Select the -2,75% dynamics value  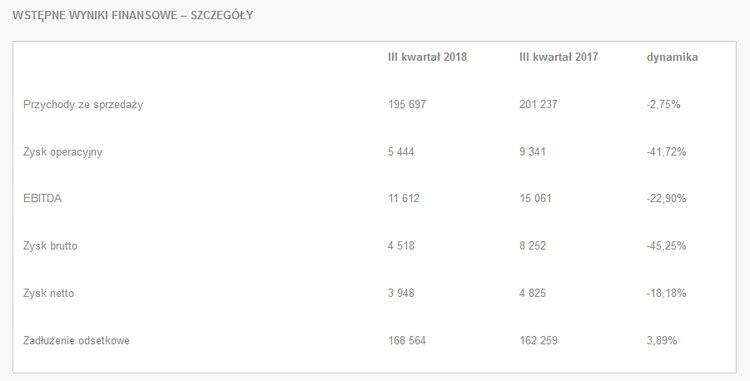tap(663, 104)
